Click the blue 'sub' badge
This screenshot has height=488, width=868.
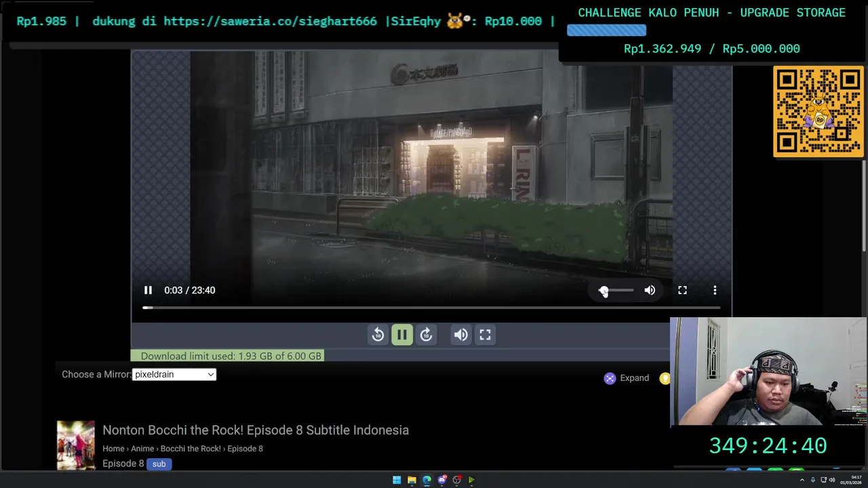pos(159,464)
